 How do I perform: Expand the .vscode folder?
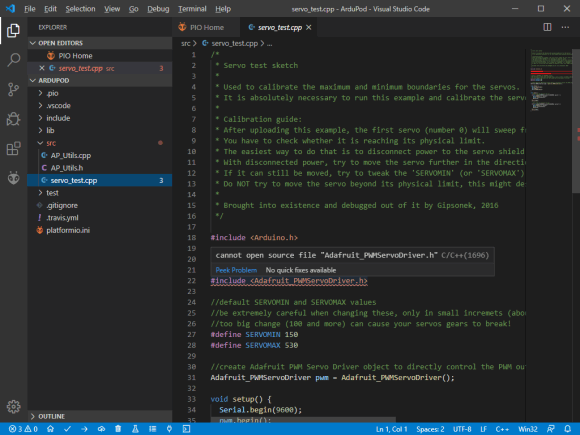(x=100, y=106)
